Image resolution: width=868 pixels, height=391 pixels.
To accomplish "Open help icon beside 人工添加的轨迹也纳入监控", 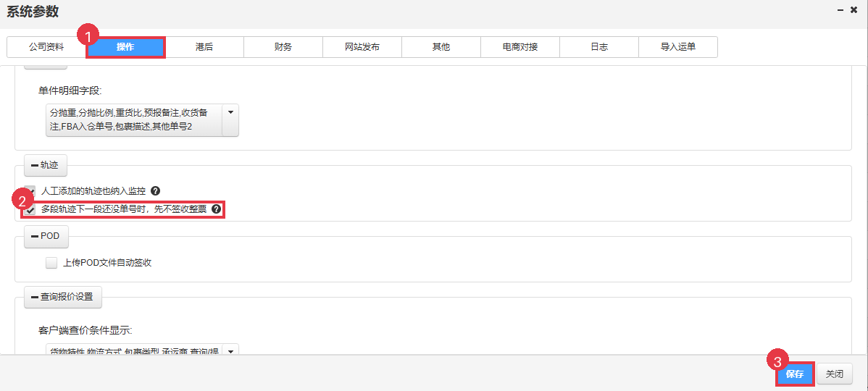I will (x=156, y=191).
